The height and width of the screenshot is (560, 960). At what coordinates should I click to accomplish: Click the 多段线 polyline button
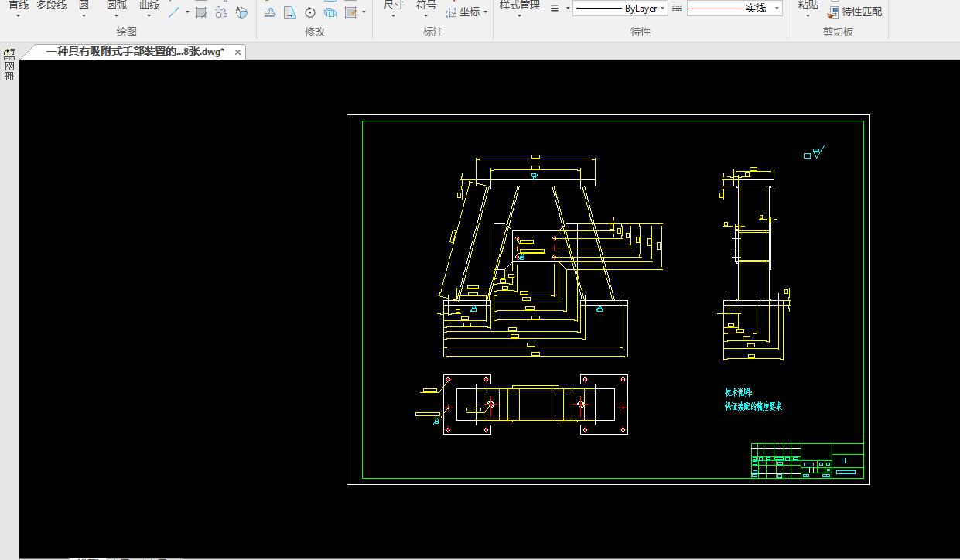51,5
